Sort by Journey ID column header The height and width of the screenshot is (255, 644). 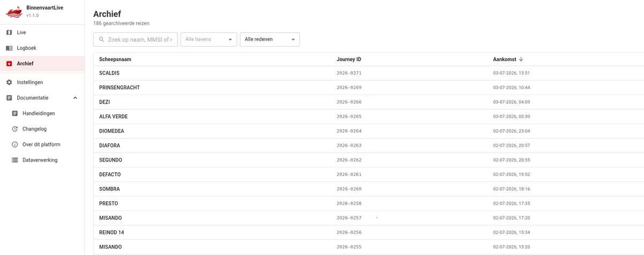[x=349, y=60]
